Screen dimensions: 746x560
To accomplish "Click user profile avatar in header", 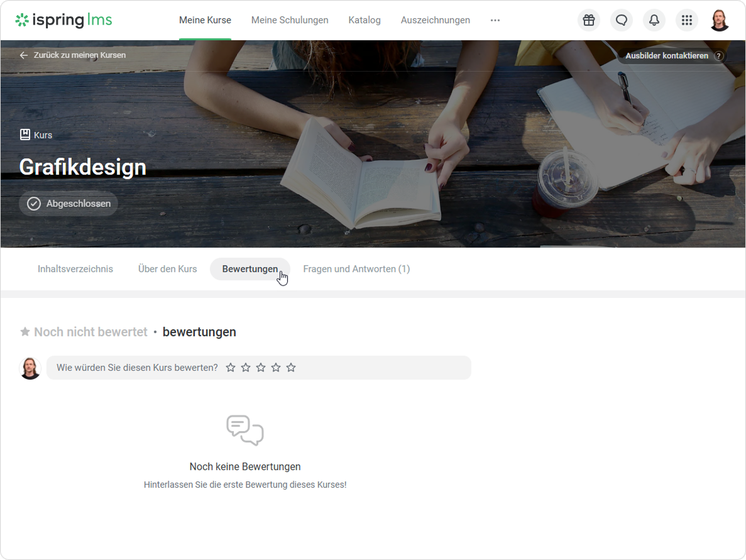I will (719, 20).
